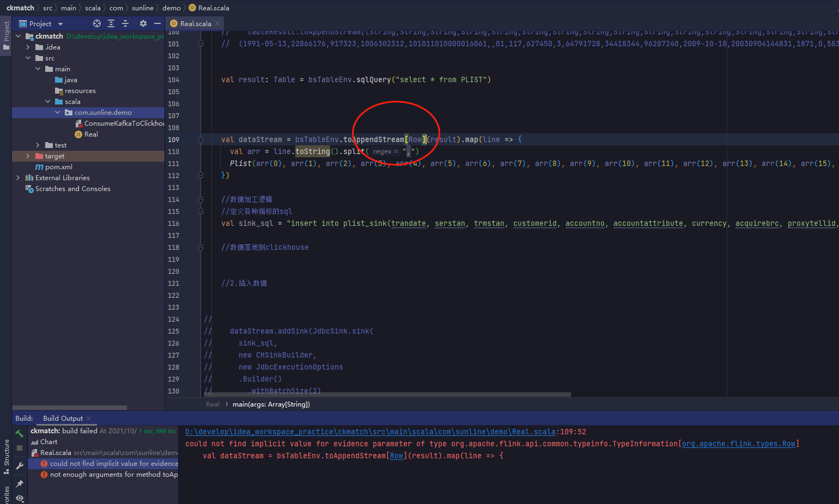This screenshot has height=504, width=839.
Task: Select the Build Output tab
Action: [63, 419]
